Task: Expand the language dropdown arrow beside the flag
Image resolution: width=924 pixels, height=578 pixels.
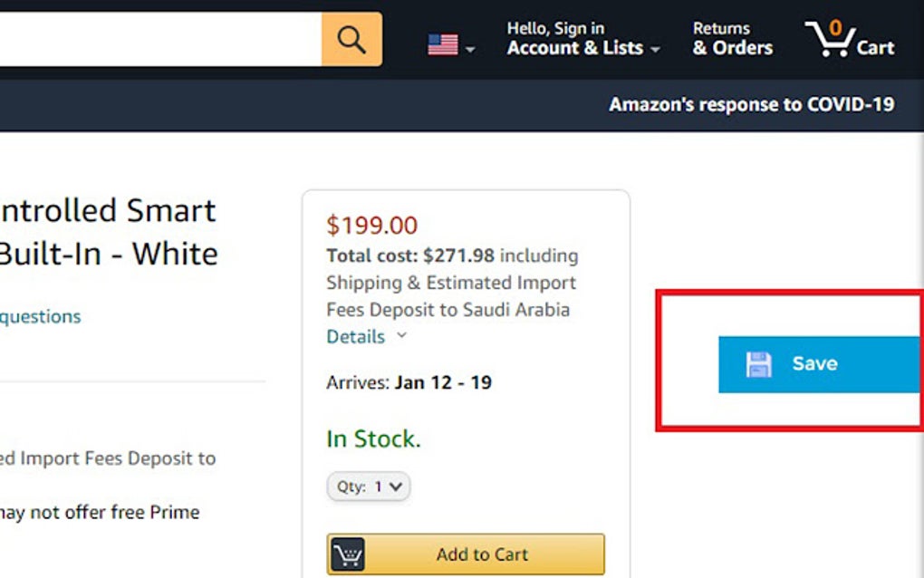Action: (x=470, y=49)
